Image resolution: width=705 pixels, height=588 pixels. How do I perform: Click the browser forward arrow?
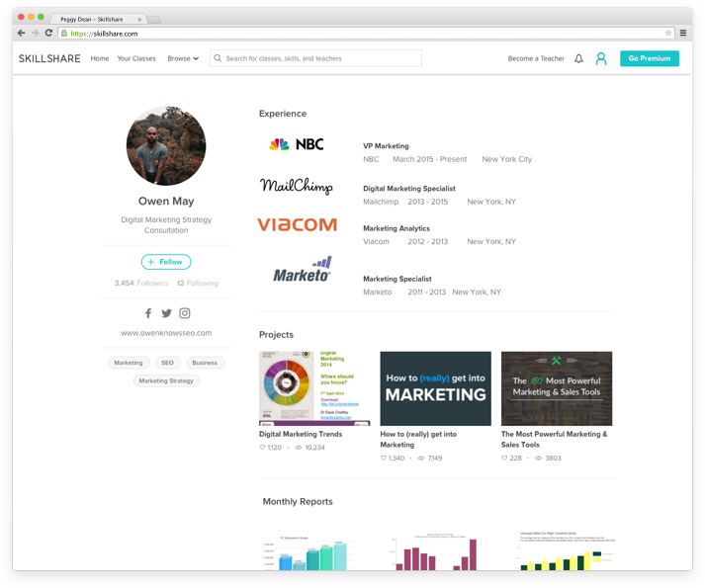click(35, 33)
